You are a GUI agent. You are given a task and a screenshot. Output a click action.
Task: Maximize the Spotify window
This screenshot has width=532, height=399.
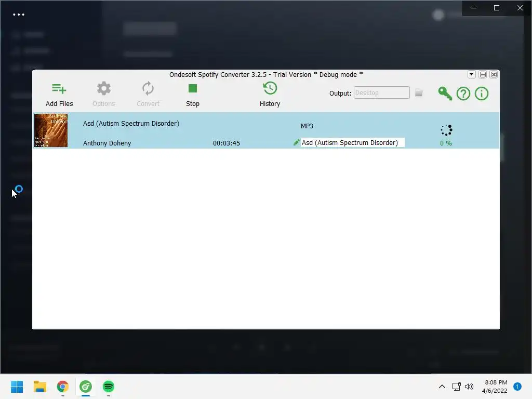tap(496, 8)
